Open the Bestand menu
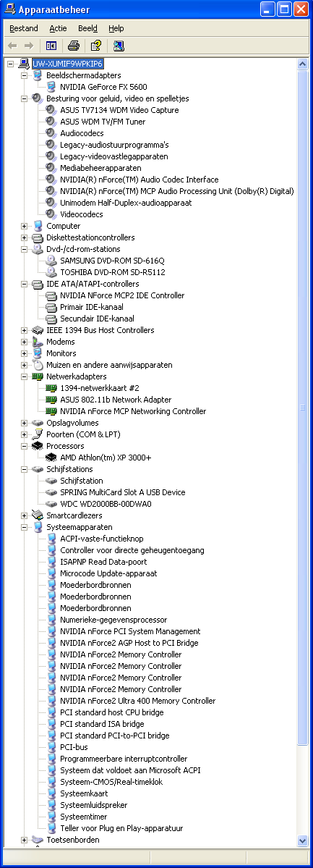This screenshot has height=868, width=313. tap(24, 28)
